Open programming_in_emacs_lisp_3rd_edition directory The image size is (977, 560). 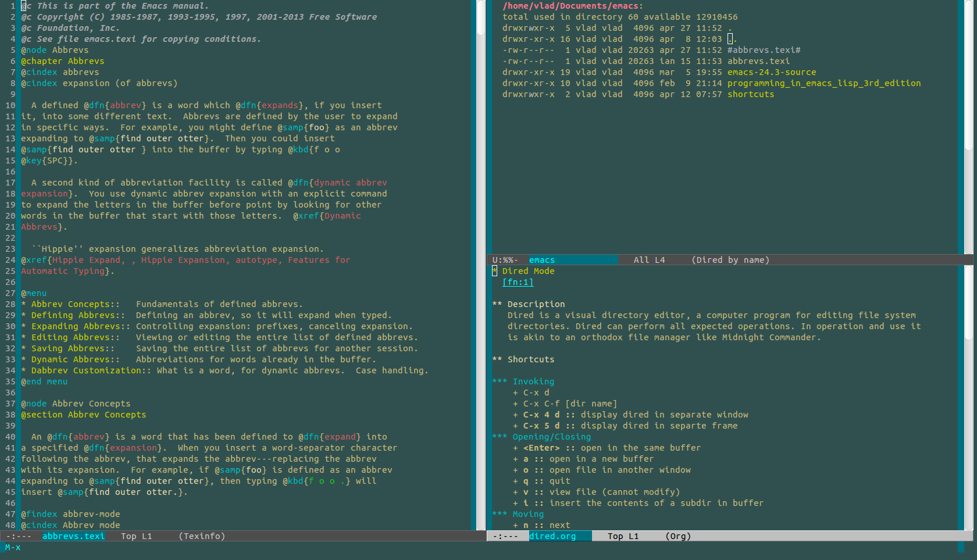[x=824, y=83]
